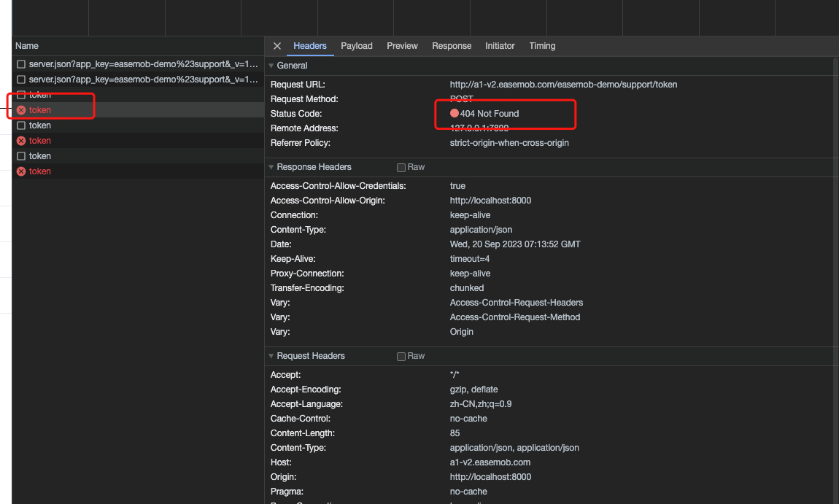Click the Name column header
The image size is (839, 504).
pyautogui.click(x=27, y=46)
